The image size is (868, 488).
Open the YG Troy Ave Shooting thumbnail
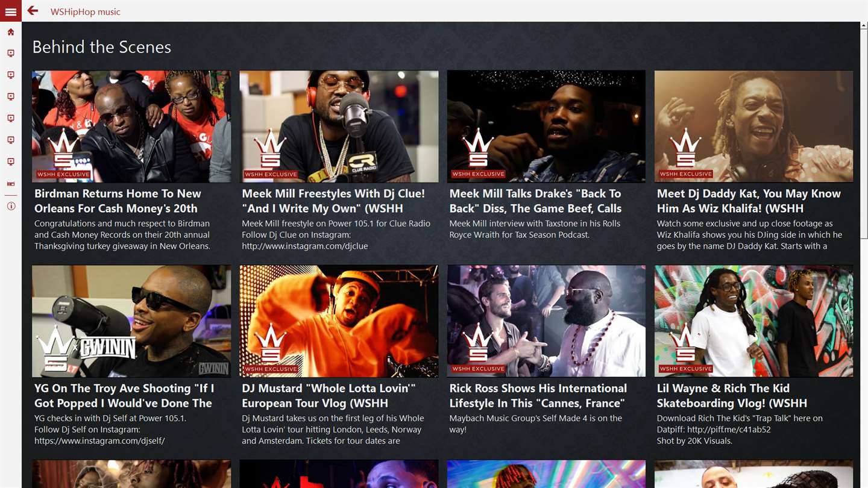[131, 321]
